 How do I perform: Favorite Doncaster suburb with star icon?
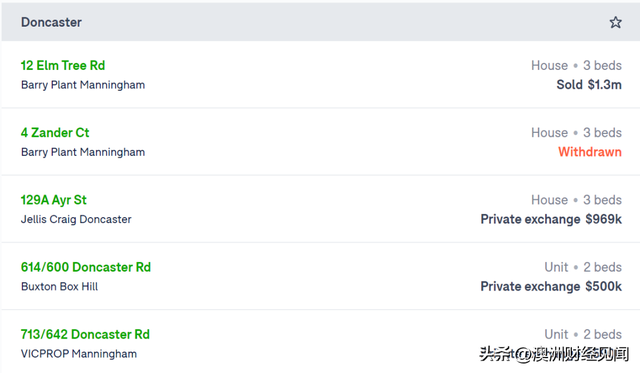click(615, 22)
